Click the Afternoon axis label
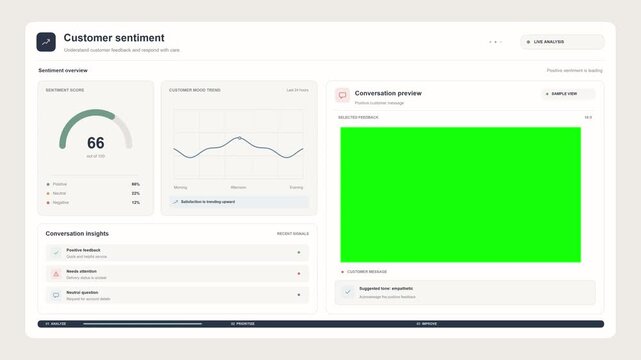 [x=238, y=188]
